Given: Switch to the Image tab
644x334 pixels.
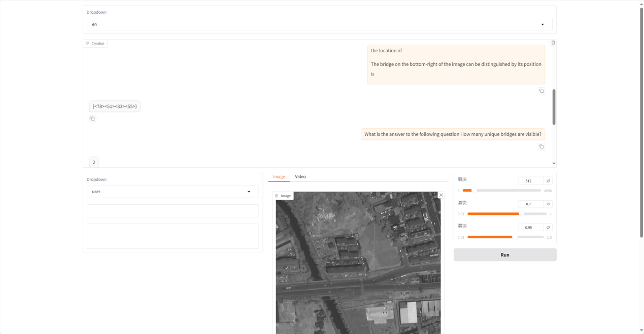Looking at the screenshot, I should point(279,176).
